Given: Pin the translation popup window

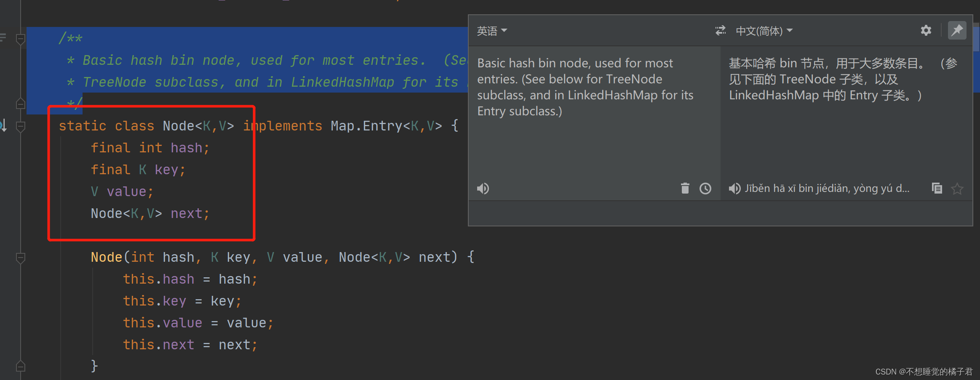Looking at the screenshot, I should click(957, 30).
